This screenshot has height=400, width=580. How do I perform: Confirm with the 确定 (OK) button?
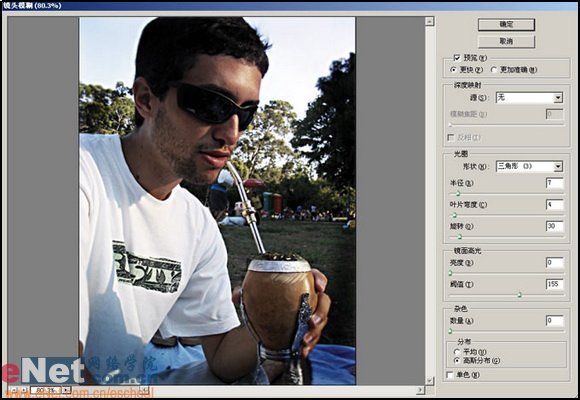[506, 25]
